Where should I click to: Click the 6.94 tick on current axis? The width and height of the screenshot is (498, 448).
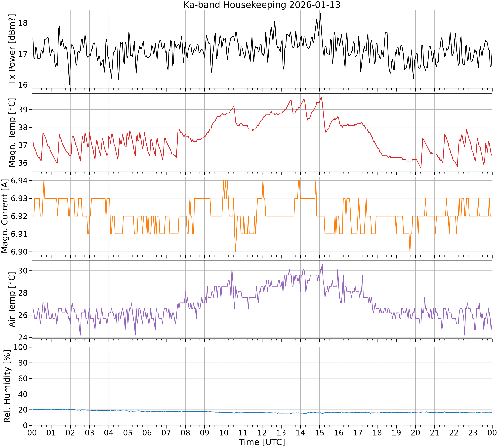tap(20, 181)
